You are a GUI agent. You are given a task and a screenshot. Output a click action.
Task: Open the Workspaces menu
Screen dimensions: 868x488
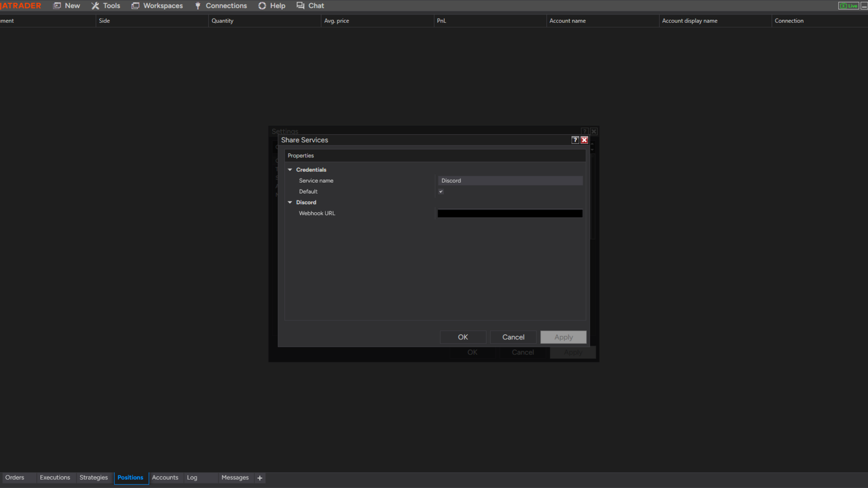(157, 5)
